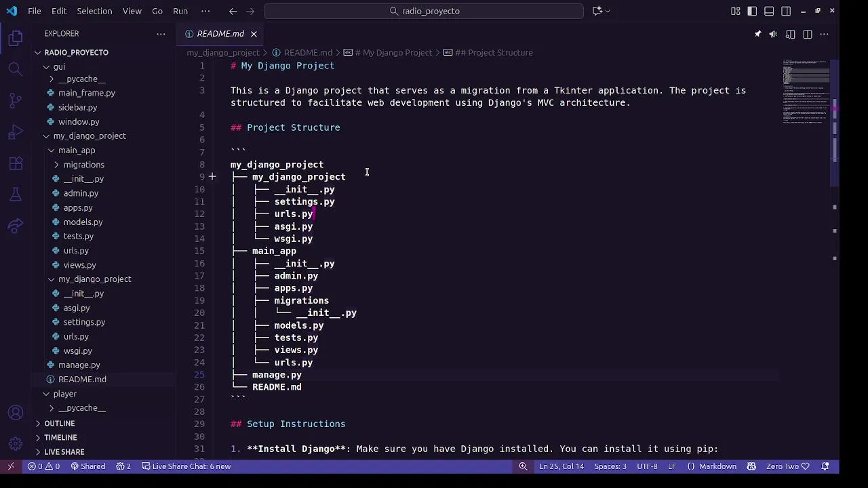
Task: Toggle the Secondary Side Bar
Action: click(786, 11)
